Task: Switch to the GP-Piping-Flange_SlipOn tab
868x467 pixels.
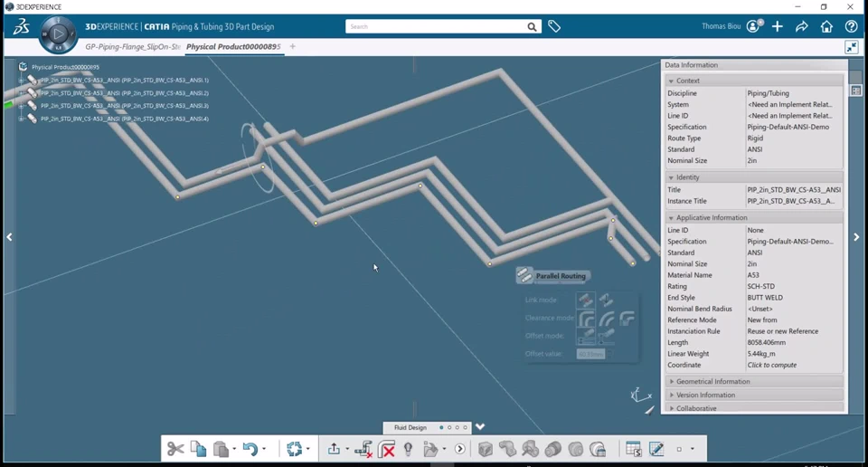Action: 133,46
